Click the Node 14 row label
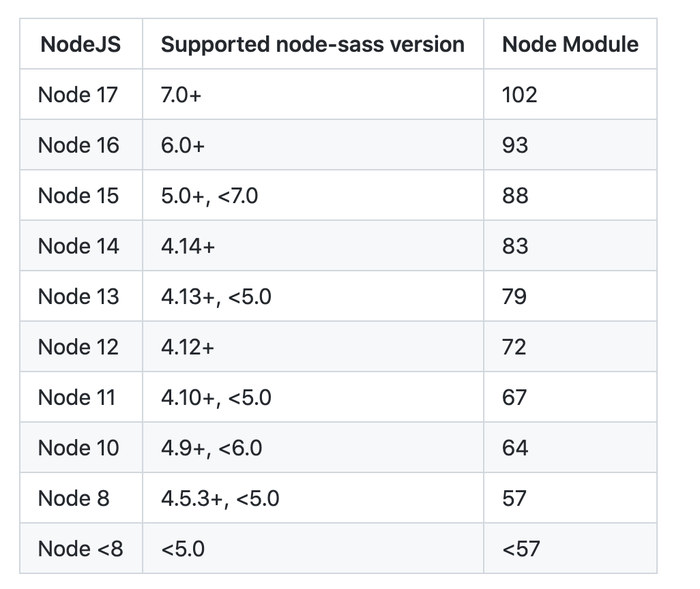This screenshot has width=700, height=589. (78, 246)
